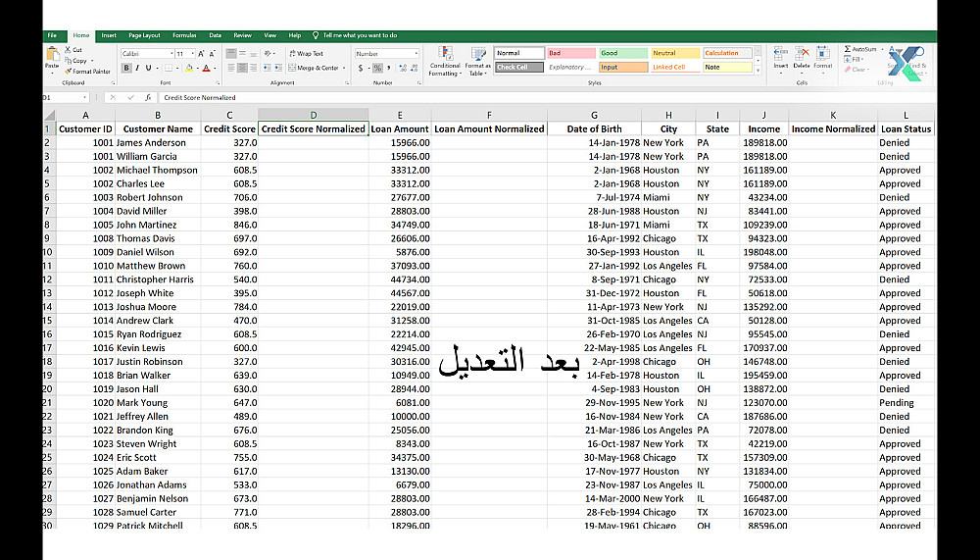Click the Cut scissors icon
Screen dimensions: 980x560
pos(69,49)
